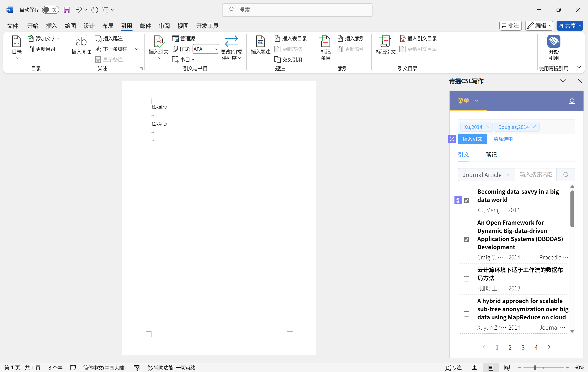Toggle the AutoSave (自动保存) switch
This screenshot has height=372, width=588.
tap(50, 10)
